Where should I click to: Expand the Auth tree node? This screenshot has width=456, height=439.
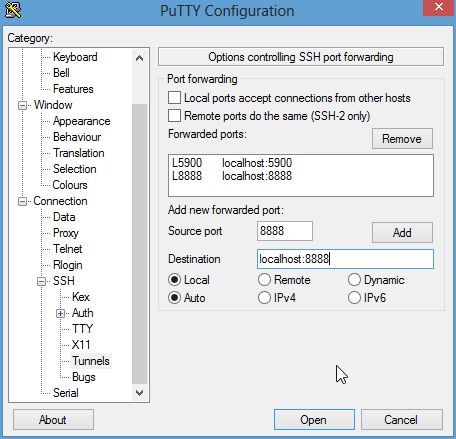pyautogui.click(x=60, y=313)
